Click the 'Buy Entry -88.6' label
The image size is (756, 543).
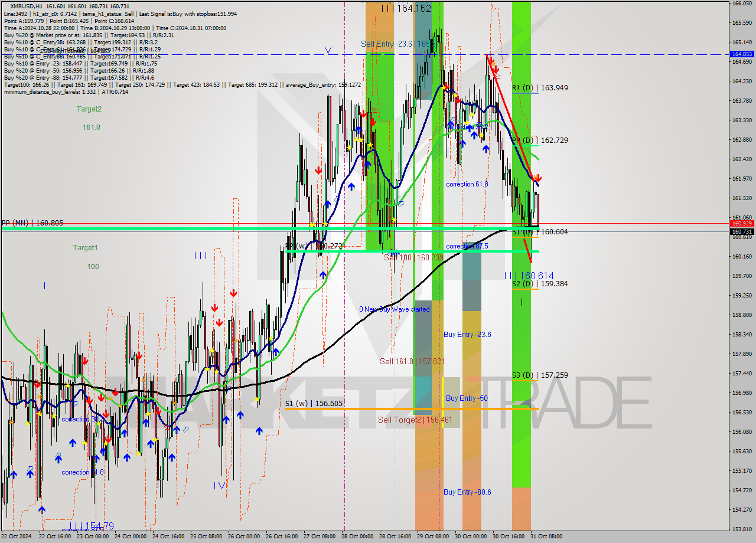click(467, 492)
